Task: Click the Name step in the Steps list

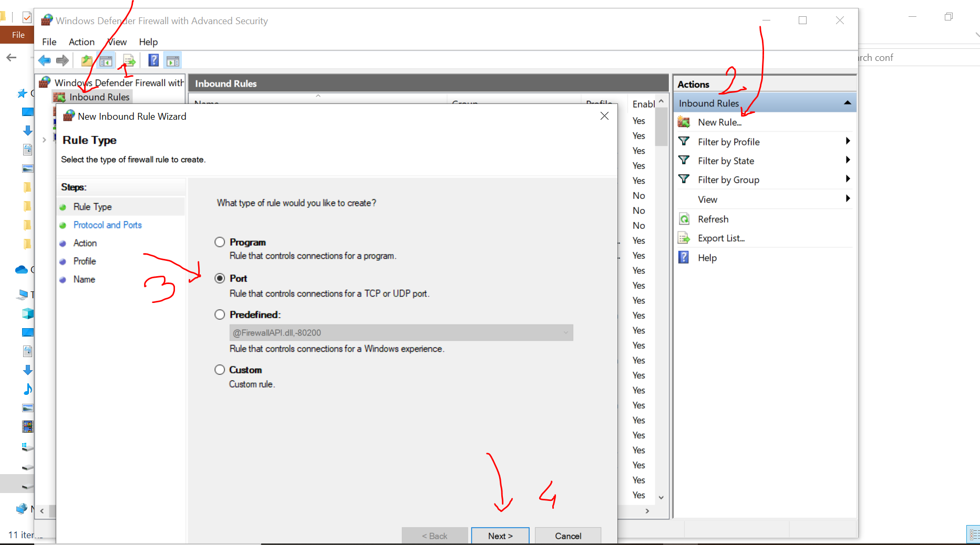Action: [84, 279]
